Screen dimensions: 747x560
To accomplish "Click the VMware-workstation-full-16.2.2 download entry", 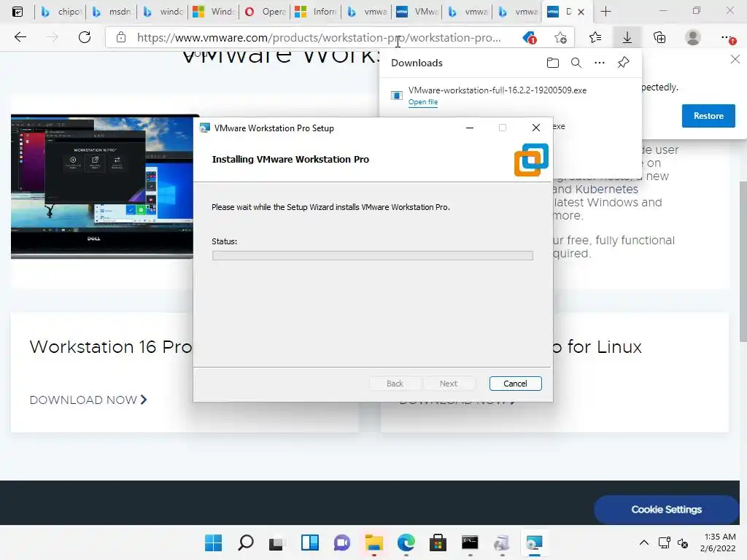I will (510, 96).
